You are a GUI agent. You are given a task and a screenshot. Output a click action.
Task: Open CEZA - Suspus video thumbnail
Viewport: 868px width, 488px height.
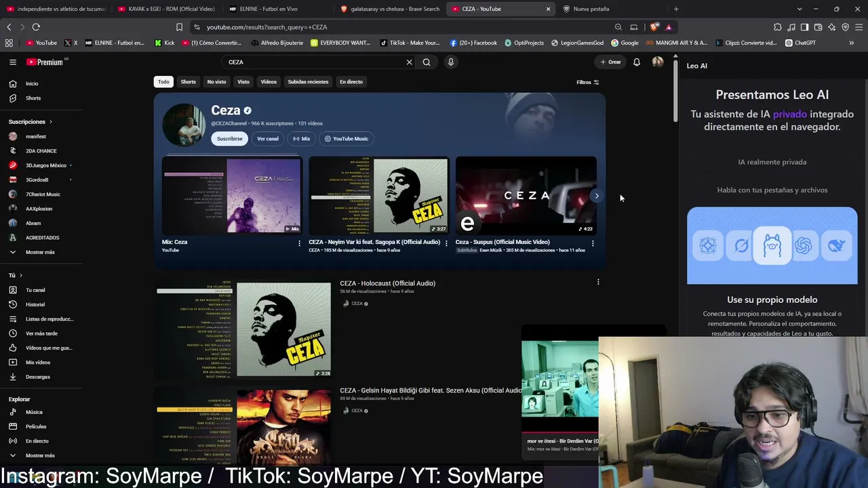(x=526, y=195)
